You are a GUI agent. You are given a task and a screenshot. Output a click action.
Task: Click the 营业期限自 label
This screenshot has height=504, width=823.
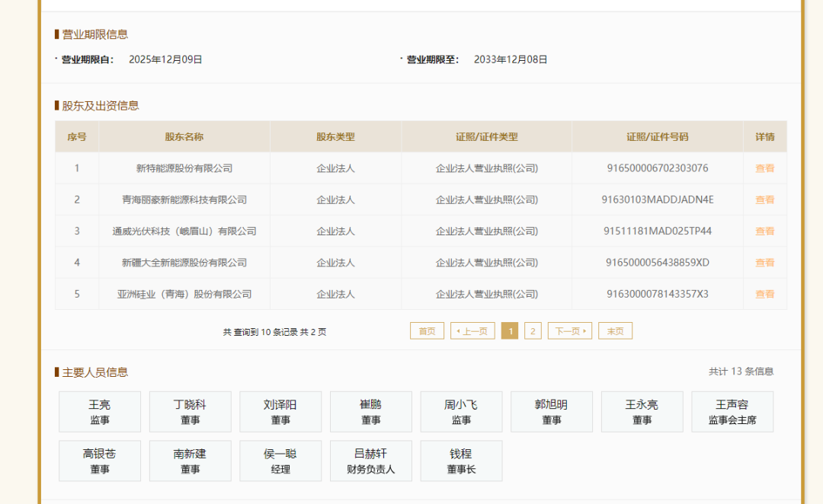coord(87,60)
